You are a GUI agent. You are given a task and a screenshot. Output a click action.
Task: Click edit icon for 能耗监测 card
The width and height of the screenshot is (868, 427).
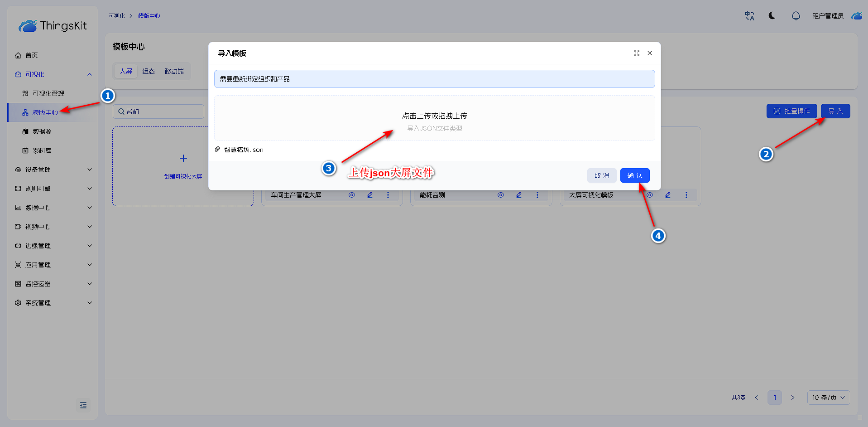(x=519, y=195)
